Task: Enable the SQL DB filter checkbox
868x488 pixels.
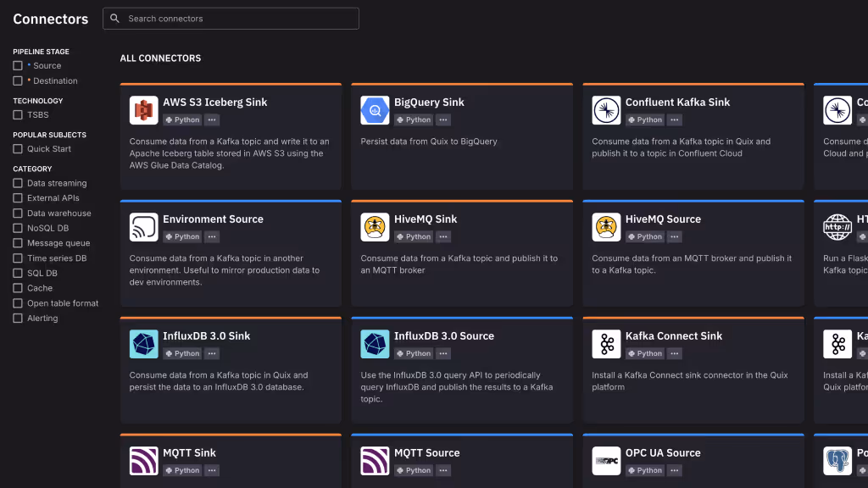Action: tap(18, 274)
